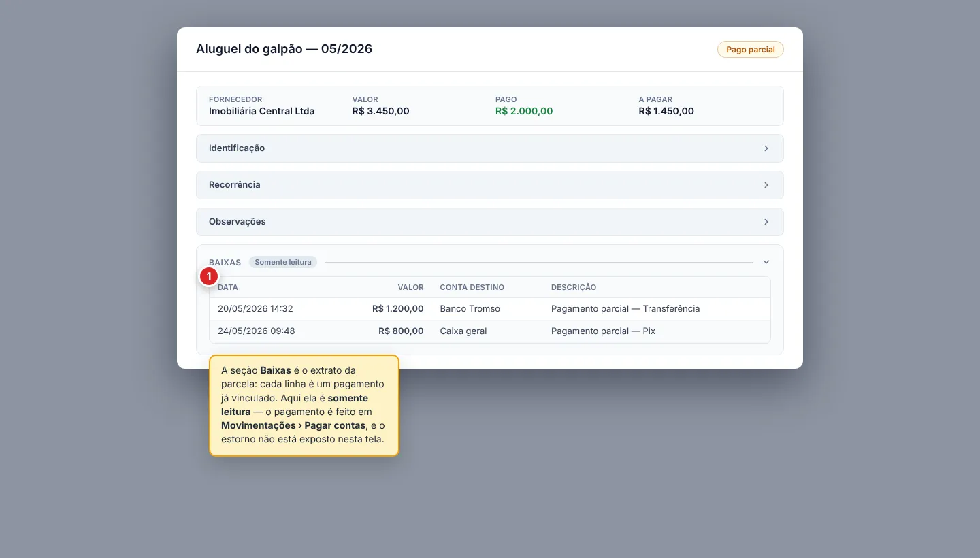Click Pagamento parcial — Pix description
Viewport: 980px width, 558px height.
603,331
